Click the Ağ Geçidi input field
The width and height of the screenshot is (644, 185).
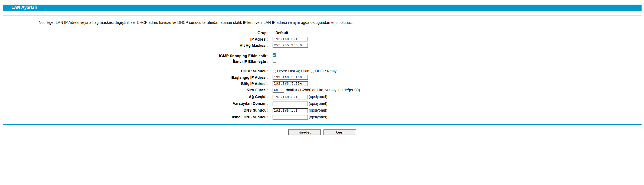[290, 97]
